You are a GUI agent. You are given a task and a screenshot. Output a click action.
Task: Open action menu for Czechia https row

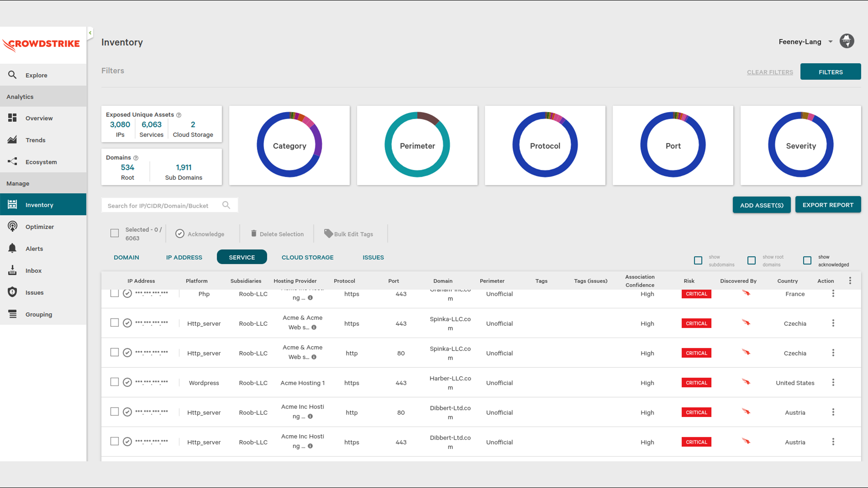click(x=833, y=323)
